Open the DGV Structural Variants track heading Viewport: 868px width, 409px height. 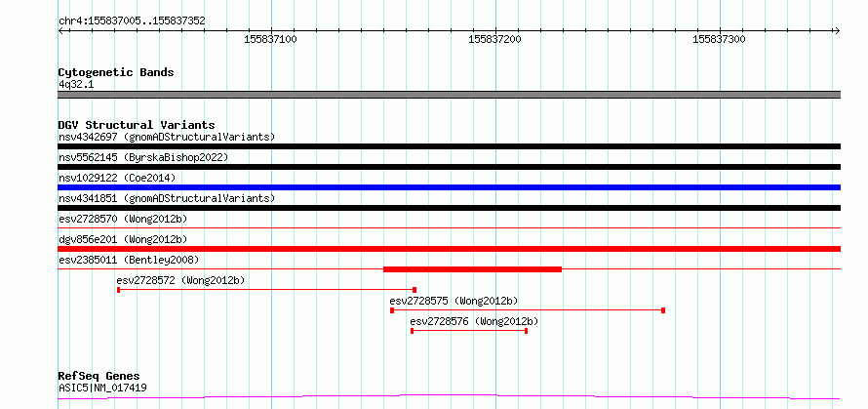click(137, 125)
